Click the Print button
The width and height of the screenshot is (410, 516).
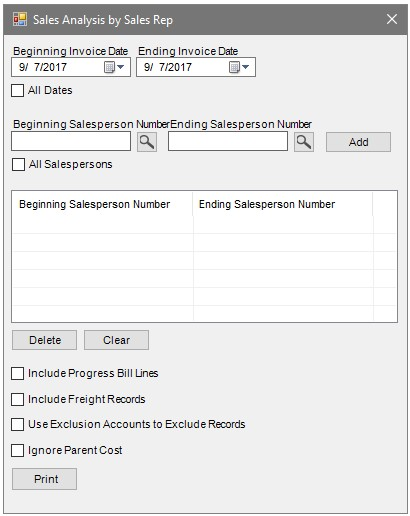tap(44, 479)
